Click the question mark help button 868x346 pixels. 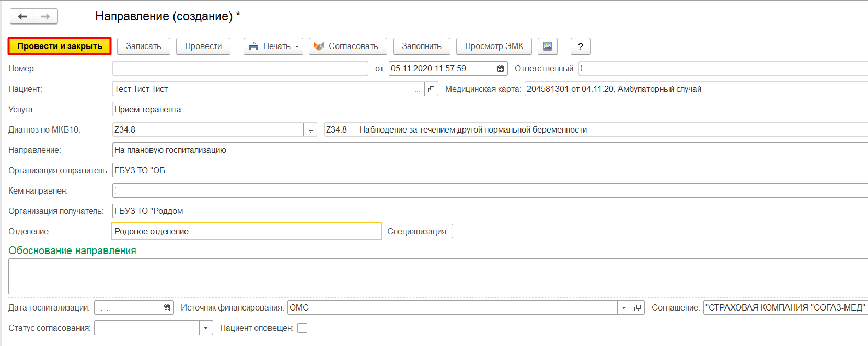580,46
